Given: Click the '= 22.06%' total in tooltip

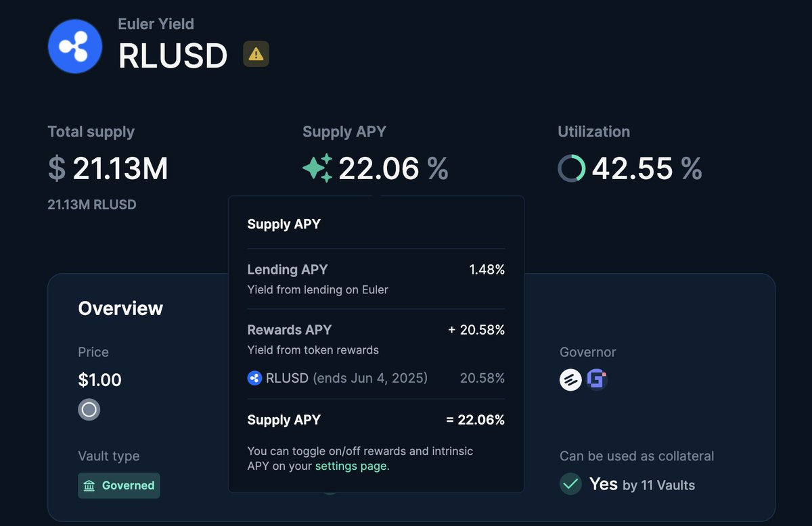Looking at the screenshot, I should (476, 420).
